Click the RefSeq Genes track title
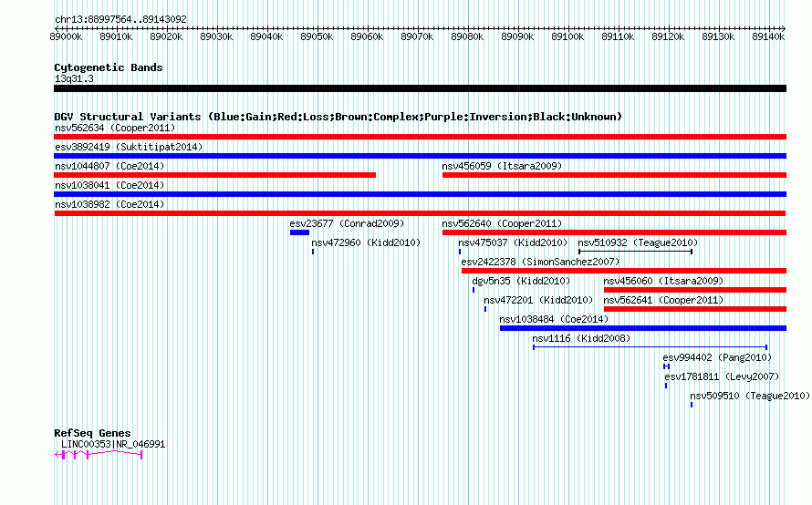The width and height of the screenshot is (812, 505). tap(92, 433)
